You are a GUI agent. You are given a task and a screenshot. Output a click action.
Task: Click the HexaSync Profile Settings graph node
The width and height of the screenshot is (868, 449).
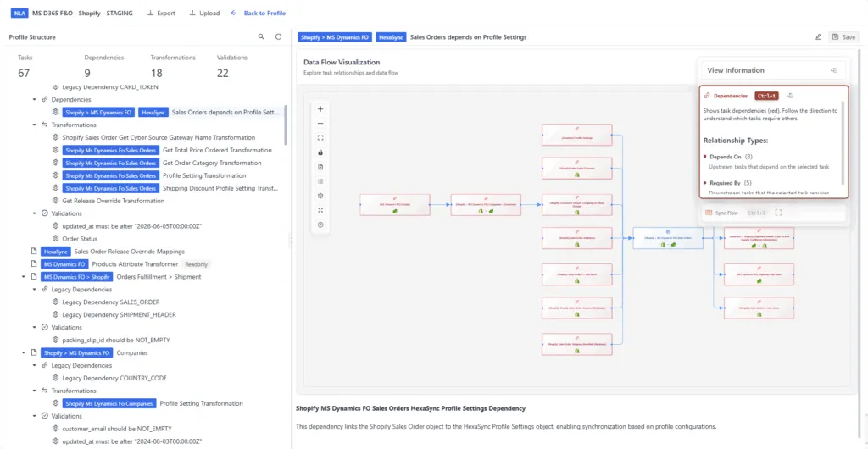pyautogui.click(x=576, y=135)
